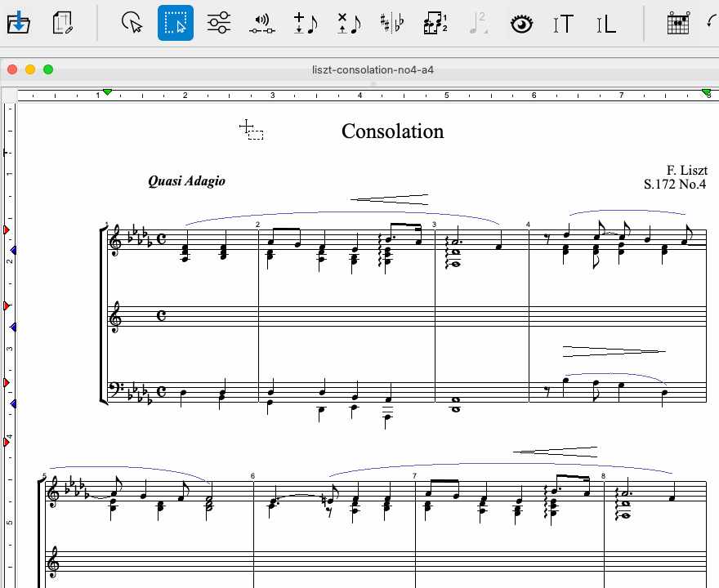Close the liszt-consolation-no4-a4 window
This screenshot has height=588, width=719.
click(12, 69)
